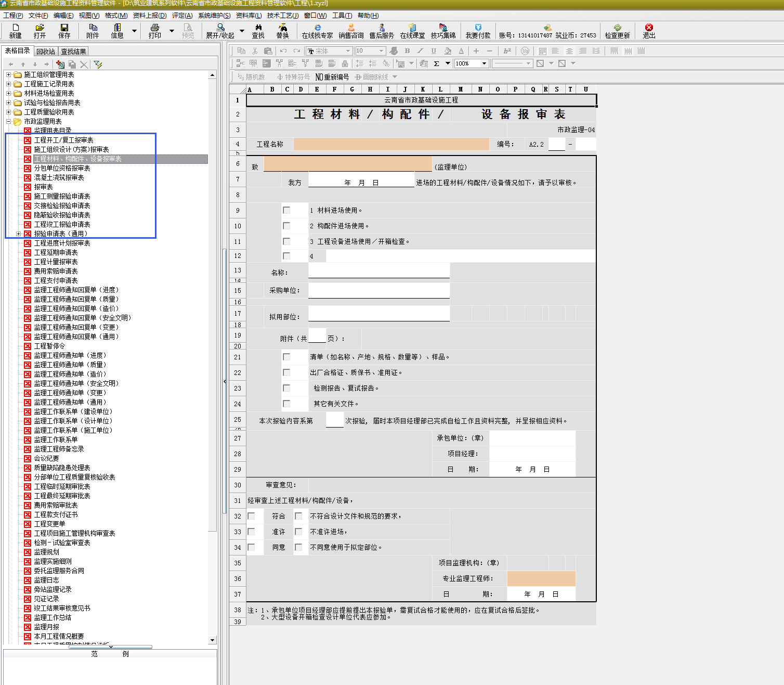Select 工程开工/复工报审表 in tree

tap(64, 140)
